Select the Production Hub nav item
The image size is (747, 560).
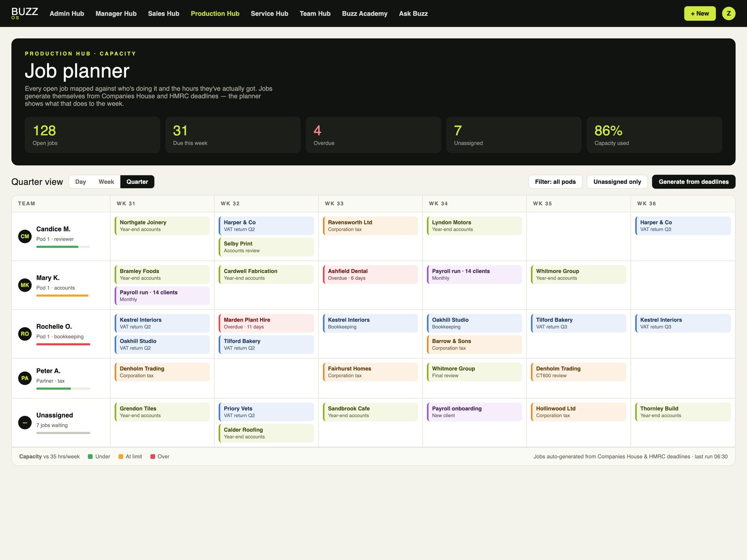click(215, 14)
